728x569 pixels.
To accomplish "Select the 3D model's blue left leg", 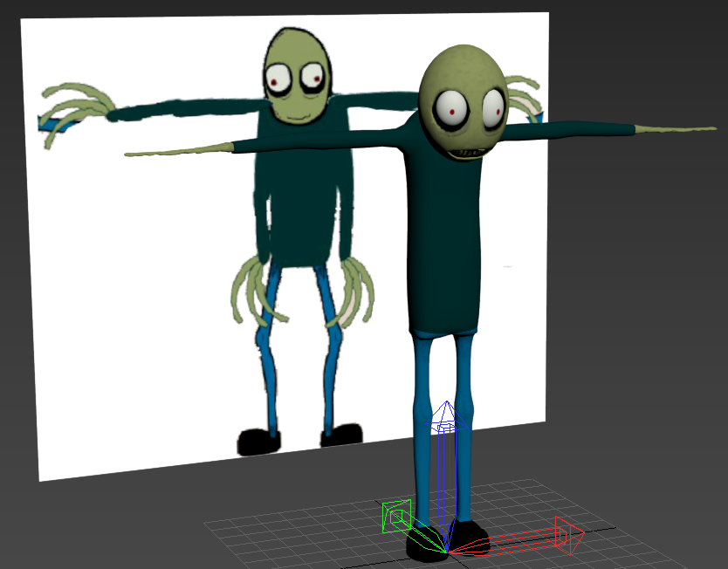I will [422, 427].
